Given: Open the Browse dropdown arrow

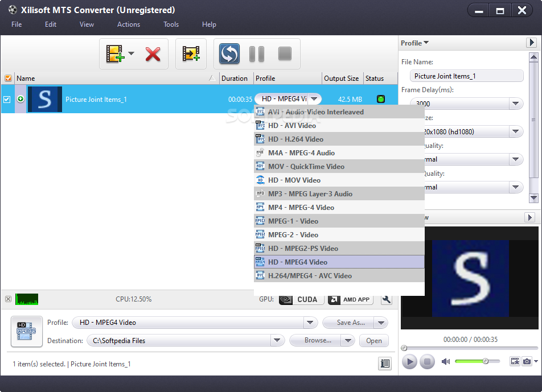Looking at the screenshot, I should [x=348, y=341].
